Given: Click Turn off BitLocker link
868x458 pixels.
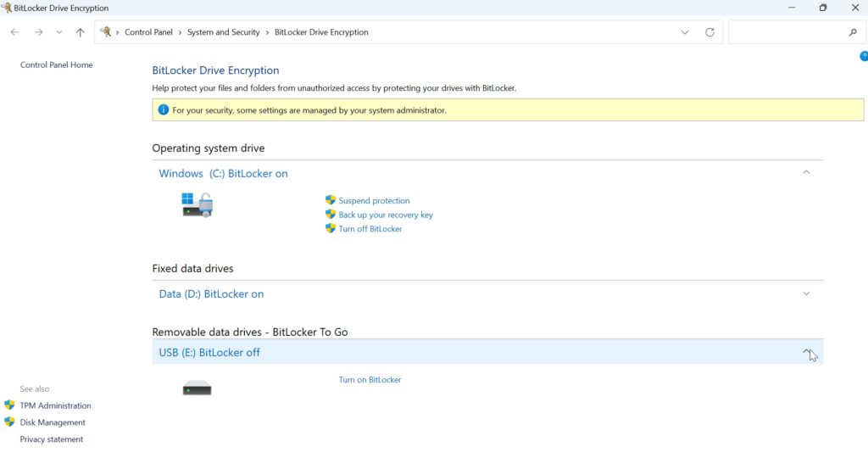Looking at the screenshot, I should coord(370,229).
